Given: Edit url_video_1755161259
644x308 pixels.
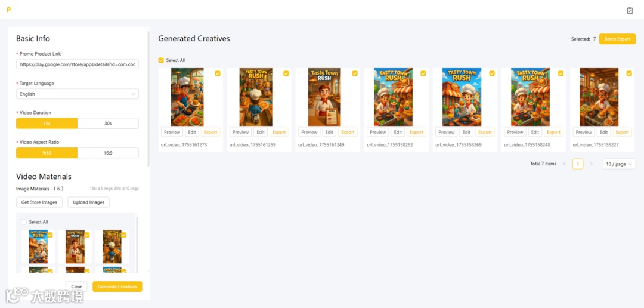Looking at the screenshot, I should coord(261,132).
